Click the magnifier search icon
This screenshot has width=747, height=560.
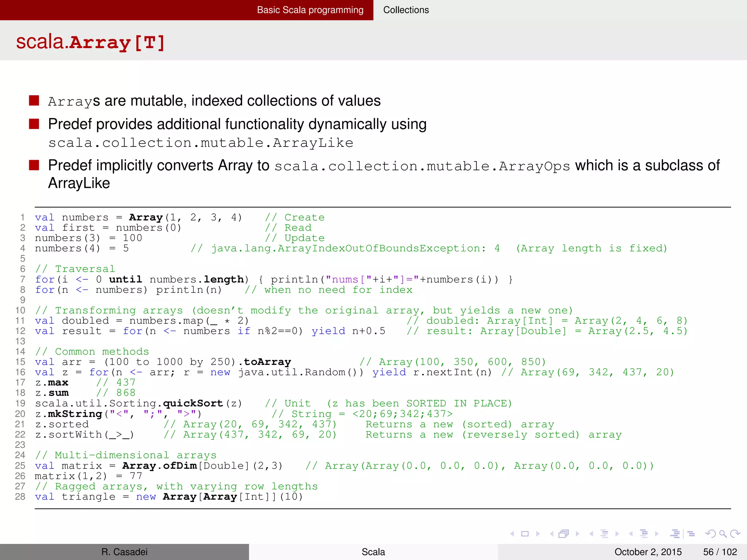[x=723, y=534]
